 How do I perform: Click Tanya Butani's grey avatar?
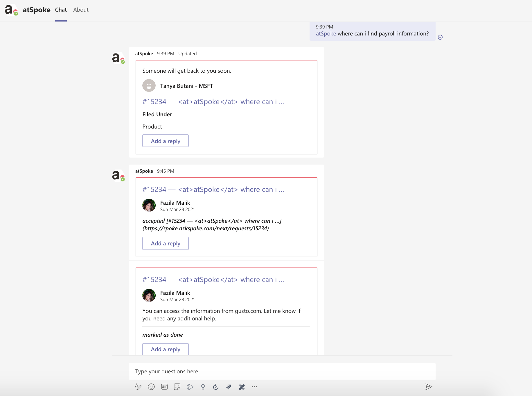pos(149,86)
